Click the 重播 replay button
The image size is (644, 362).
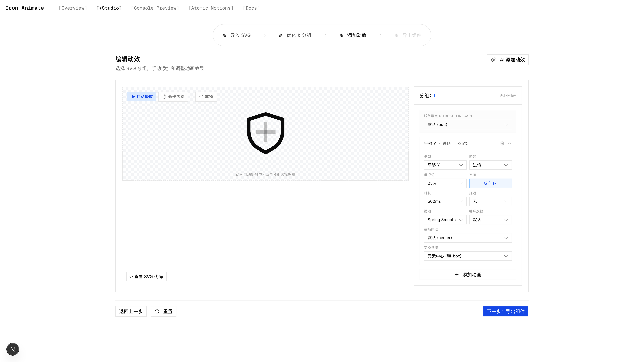(x=206, y=96)
